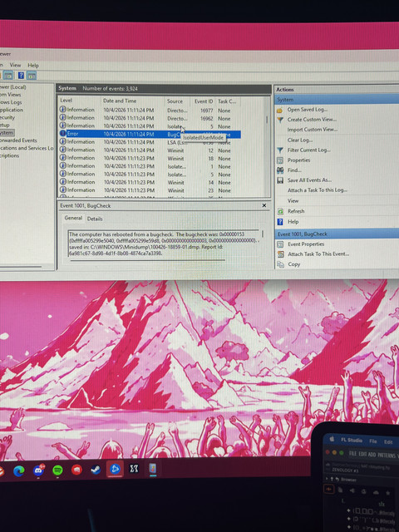The height and width of the screenshot is (532, 399).
Task: Open the File menu in FL Studio
Action: tap(373, 441)
